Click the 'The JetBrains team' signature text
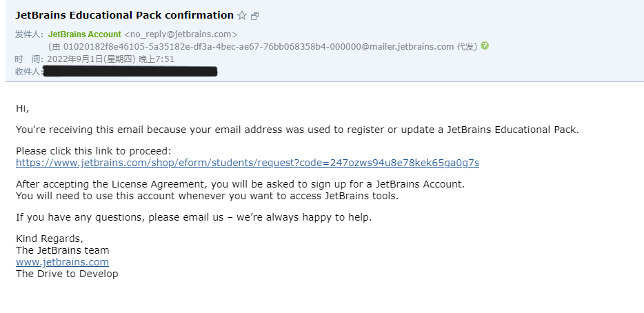 click(x=63, y=250)
